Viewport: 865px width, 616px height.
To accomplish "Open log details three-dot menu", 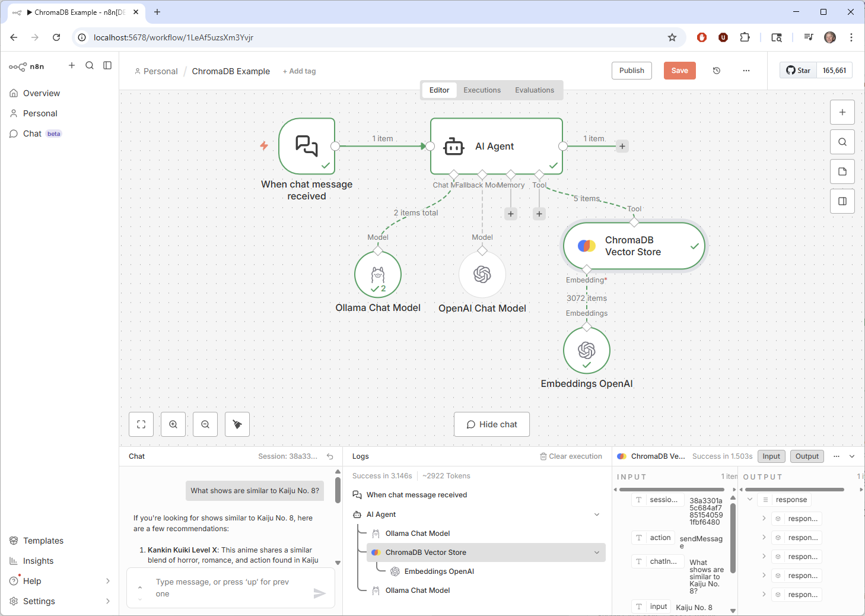I will 837,456.
